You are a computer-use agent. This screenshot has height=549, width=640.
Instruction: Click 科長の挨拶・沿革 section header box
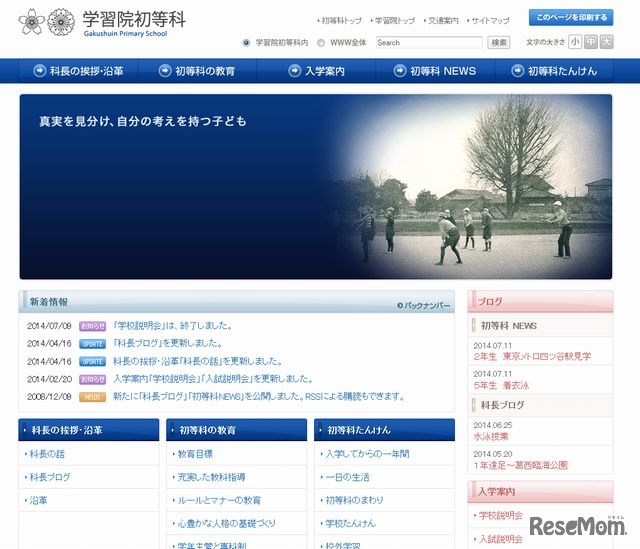coord(89,430)
